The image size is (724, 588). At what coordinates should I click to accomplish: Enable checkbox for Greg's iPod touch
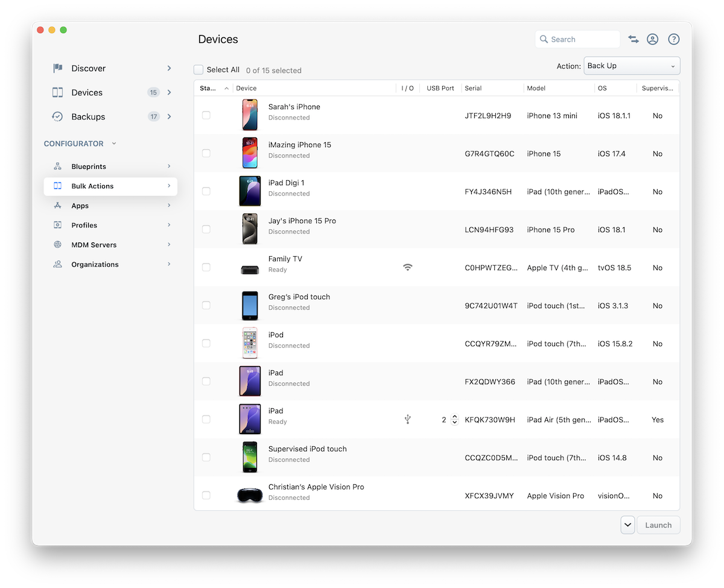point(206,305)
